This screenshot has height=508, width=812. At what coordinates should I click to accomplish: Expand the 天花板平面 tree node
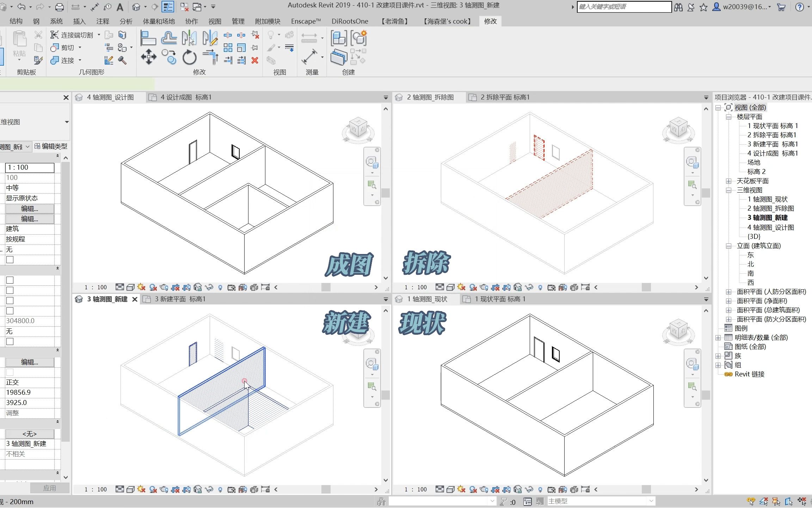(x=728, y=181)
